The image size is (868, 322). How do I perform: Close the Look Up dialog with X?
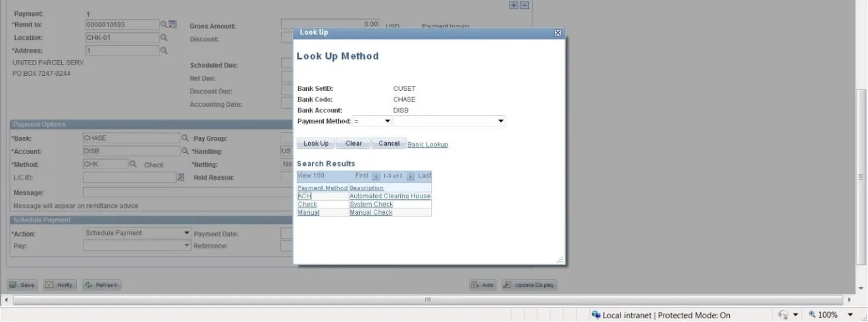(x=557, y=33)
